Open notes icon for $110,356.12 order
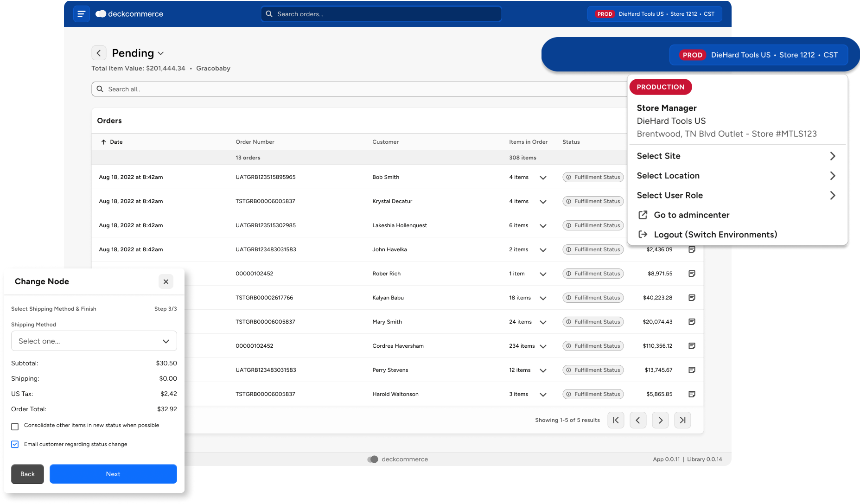 click(x=692, y=346)
